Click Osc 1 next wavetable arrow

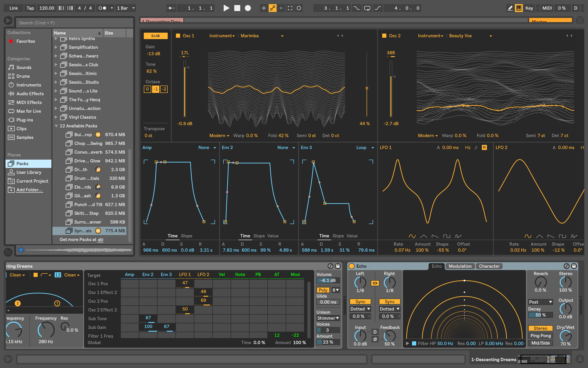[343, 35]
